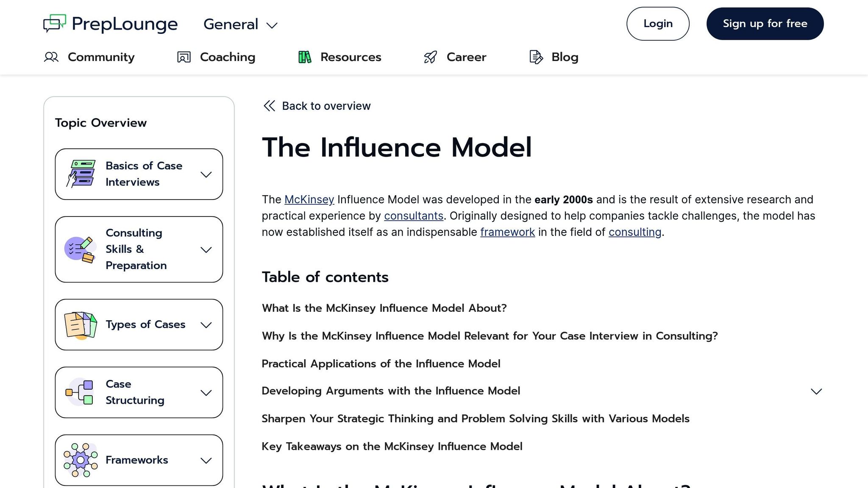The height and width of the screenshot is (488, 868).
Task: Click Sign up for free button
Action: 765,24
